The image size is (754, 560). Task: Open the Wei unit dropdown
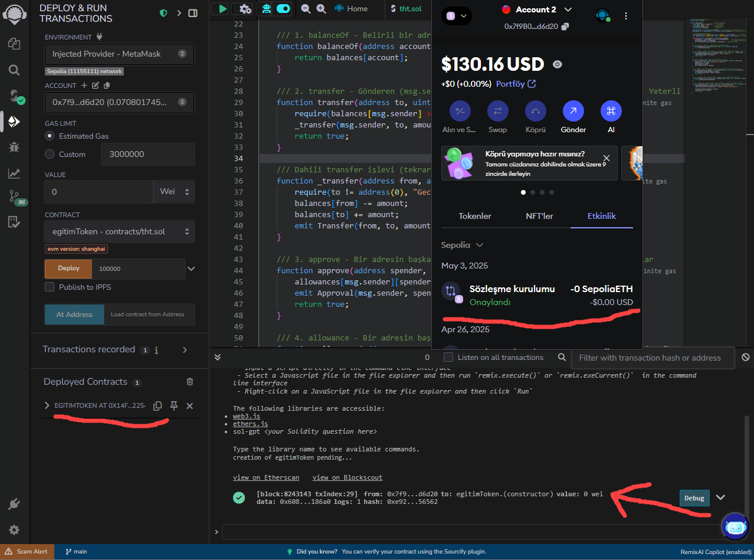pyautogui.click(x=174, y=192)
